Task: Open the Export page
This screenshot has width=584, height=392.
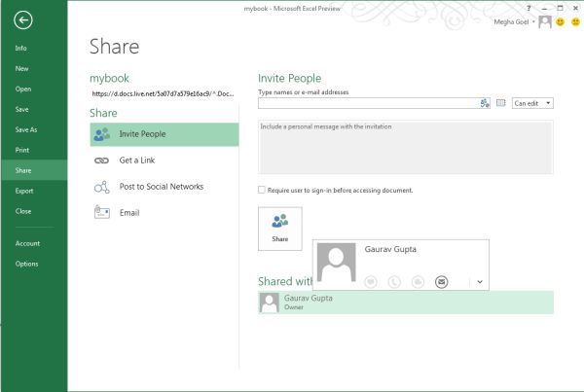Action: pyautogui.click(x=24, y=191)
